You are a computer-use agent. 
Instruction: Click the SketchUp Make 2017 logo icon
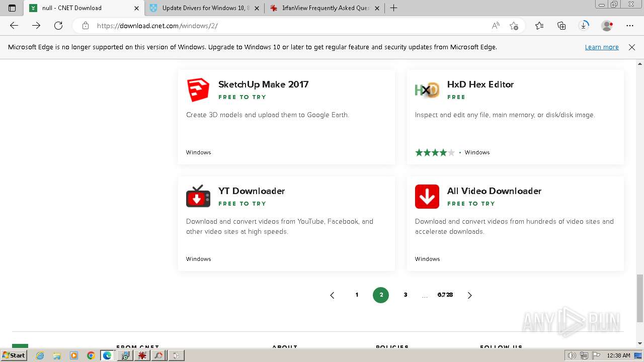point(198,90)
